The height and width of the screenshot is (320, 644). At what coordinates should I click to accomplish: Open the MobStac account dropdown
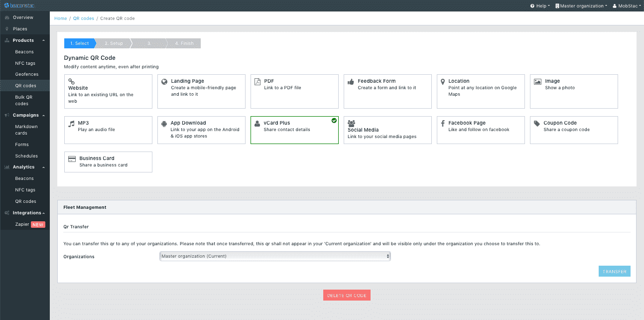pyautogui.click(x=626, y=6)
